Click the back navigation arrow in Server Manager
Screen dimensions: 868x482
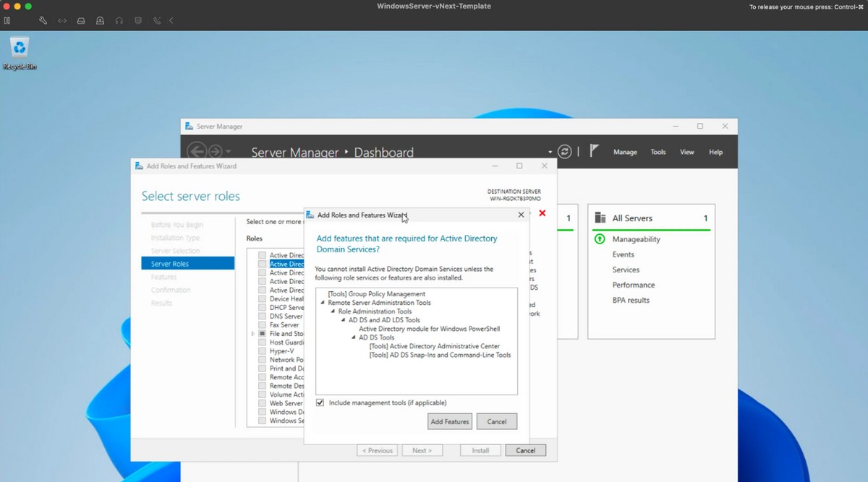(x=196, y=151)
